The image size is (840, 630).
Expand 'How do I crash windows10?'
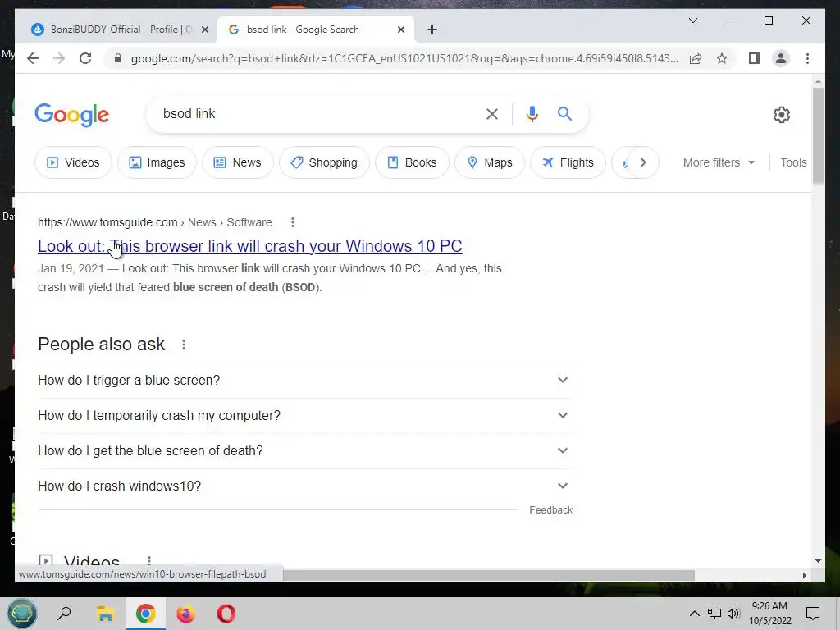pyautogui.click(x=305, y=486)
